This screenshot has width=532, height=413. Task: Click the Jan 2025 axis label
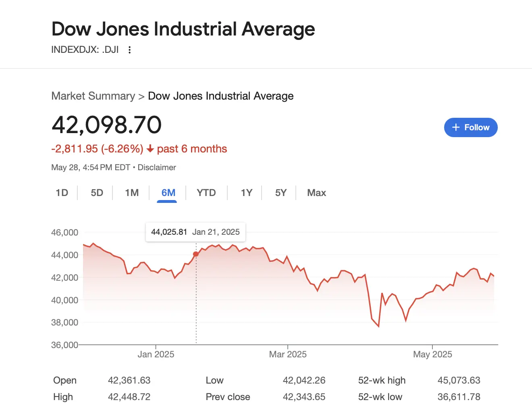coord(156,355)
